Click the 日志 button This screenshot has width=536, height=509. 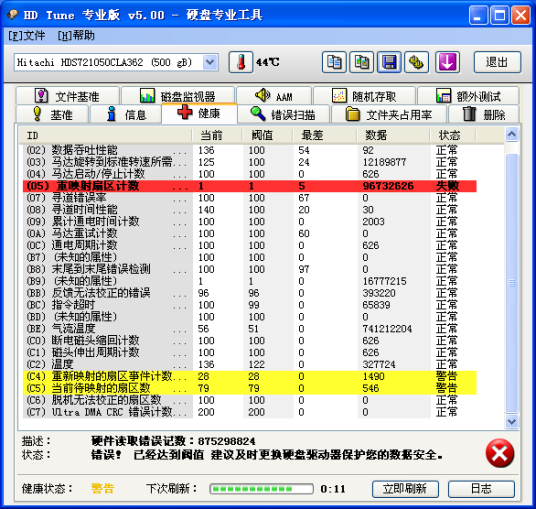click(x=481, y=489)
